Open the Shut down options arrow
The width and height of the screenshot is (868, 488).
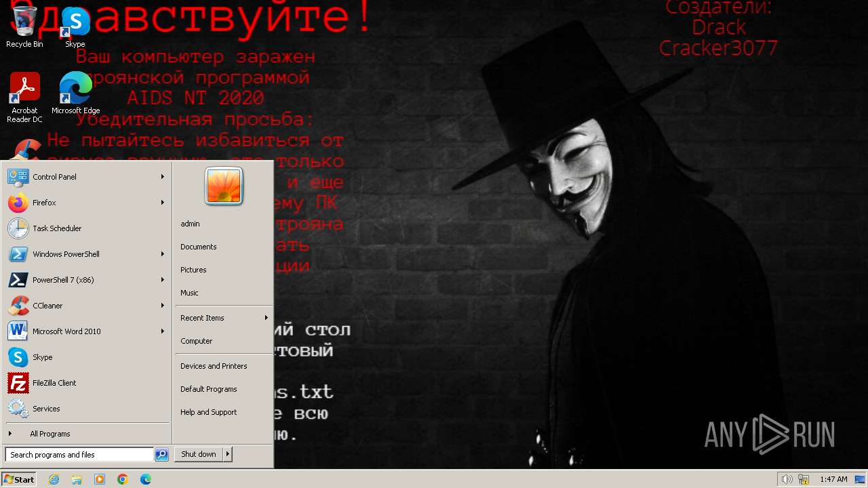tap(228, 454)
